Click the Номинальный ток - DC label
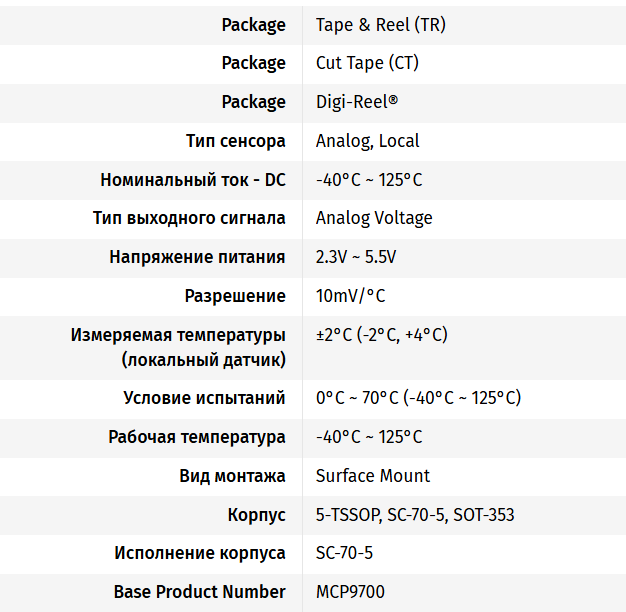This screenshot has height=612, width=626. click(192, 180)
